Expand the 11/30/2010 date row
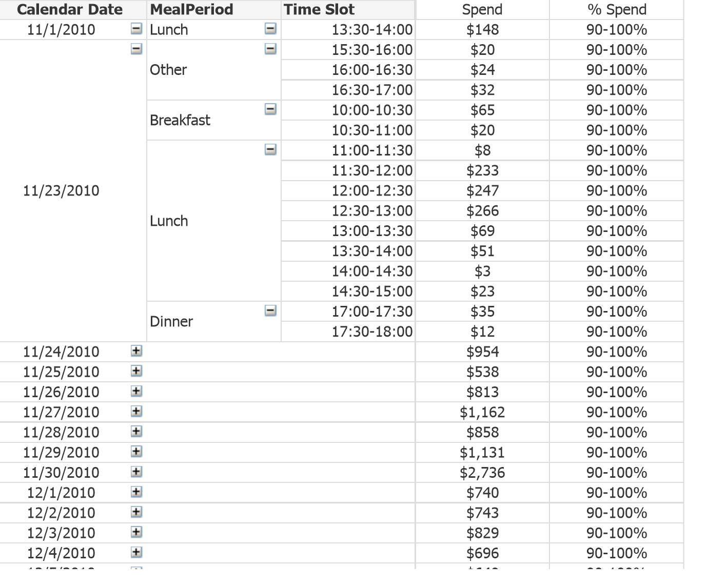728x584 pixels. pos(136,472)
